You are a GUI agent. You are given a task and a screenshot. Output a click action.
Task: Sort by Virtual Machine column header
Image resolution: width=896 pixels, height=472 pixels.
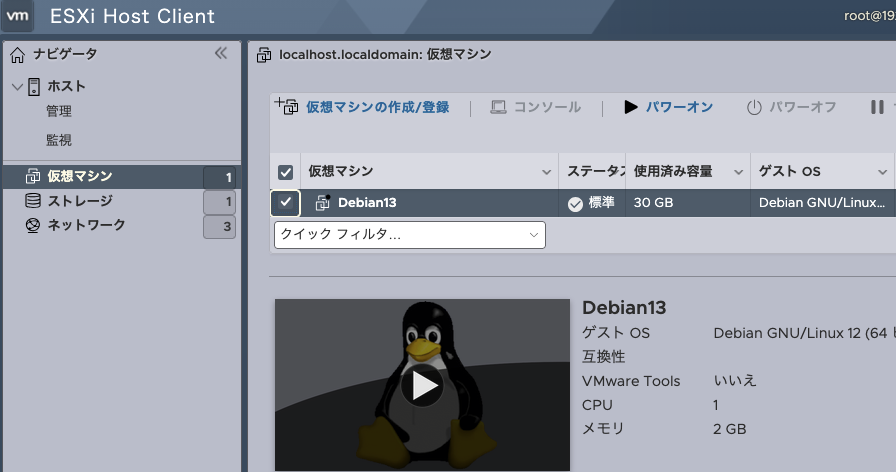click(x=341, y=171)
